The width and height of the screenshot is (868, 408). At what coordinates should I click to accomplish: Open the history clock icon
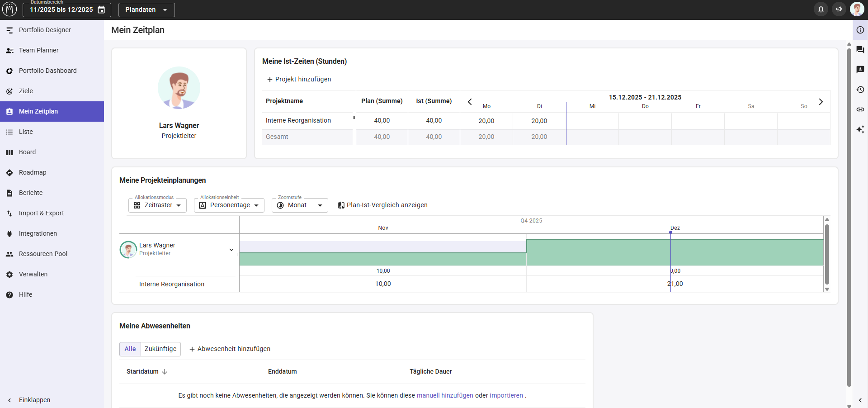click(860, 90)
